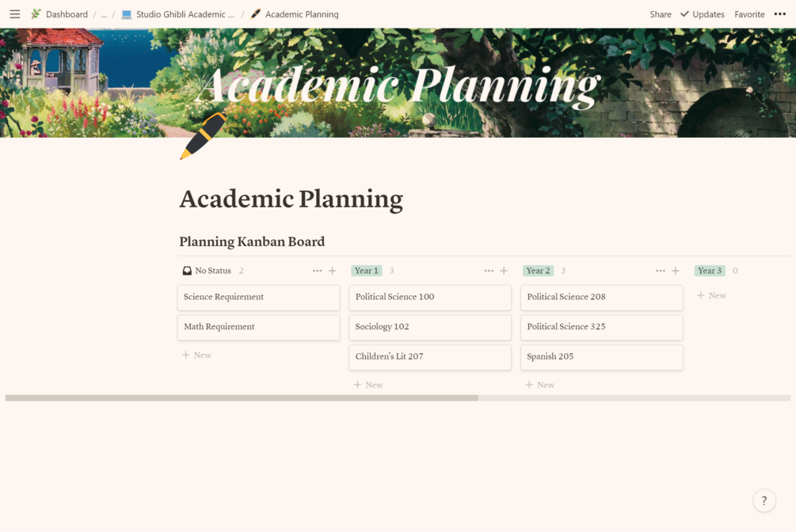Add card with Year 1 plus icon
Viewport: 796px width, 532px height.
(x=504, y=271)
